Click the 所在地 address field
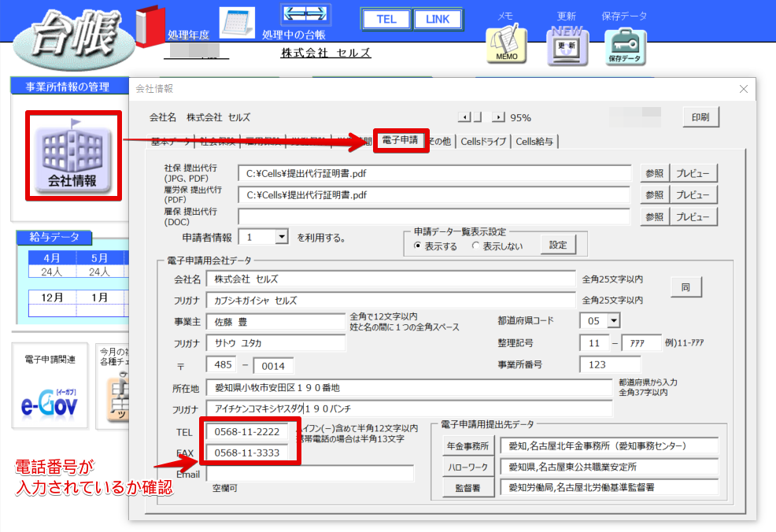This screenshot has width=776, height=532. (x=409, y=387)
